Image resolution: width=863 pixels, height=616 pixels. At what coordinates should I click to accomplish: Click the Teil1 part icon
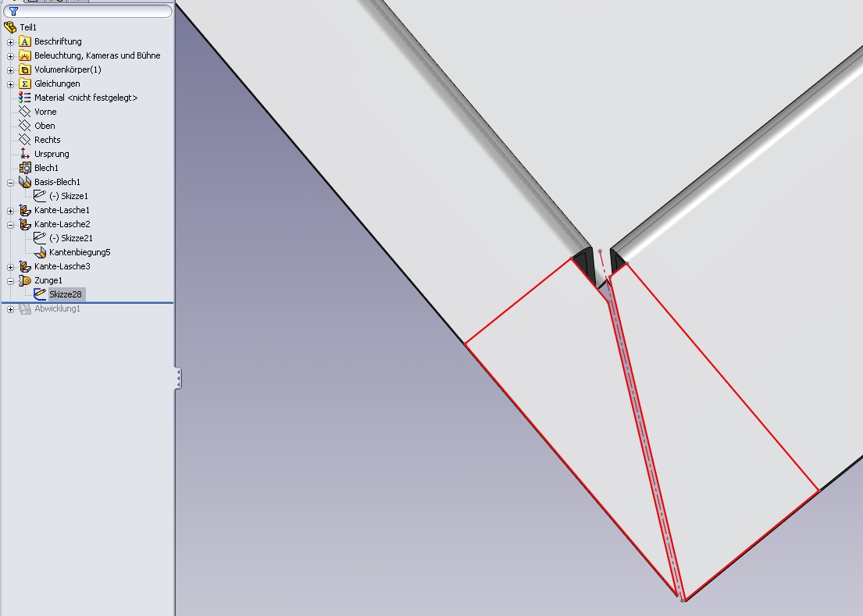(10, 27)
